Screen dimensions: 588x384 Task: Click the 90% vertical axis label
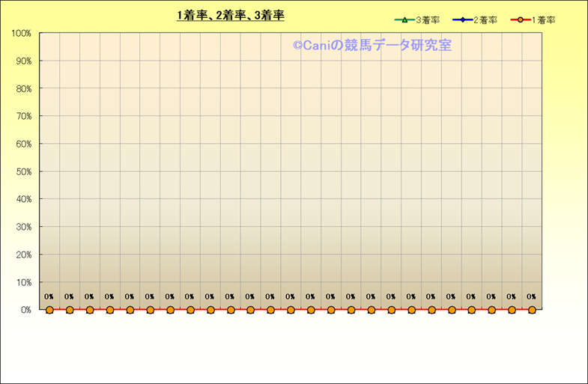(22, 61)
